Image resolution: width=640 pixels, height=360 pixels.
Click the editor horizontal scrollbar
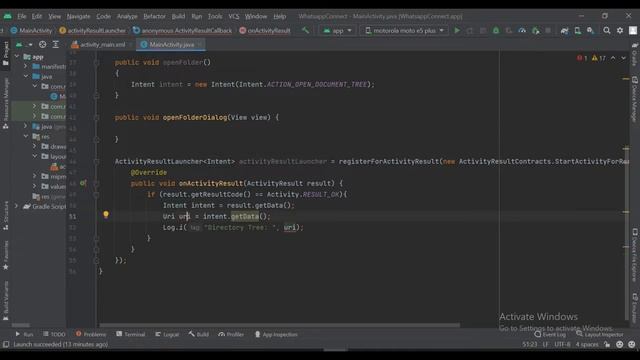coord(280,325)
